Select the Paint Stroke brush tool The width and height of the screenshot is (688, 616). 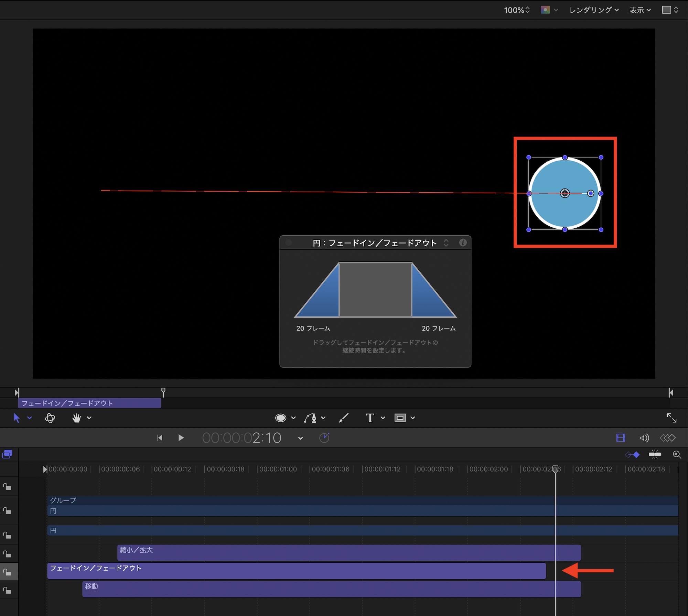[x=343, y=418]
